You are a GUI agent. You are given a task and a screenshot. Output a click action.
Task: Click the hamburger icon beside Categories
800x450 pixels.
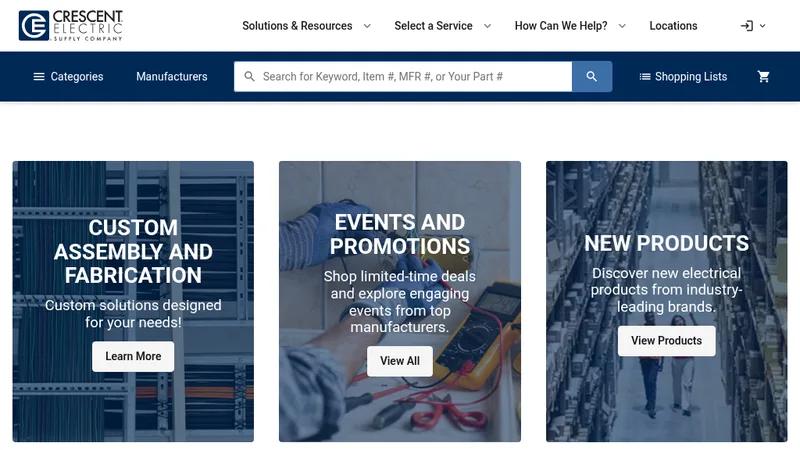click(x=39, y=77)
